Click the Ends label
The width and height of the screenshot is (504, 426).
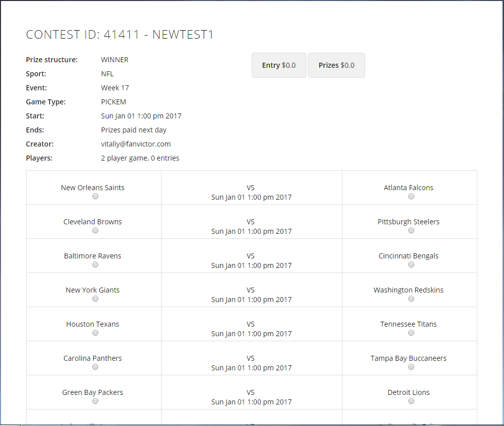pyautogui.click(x=35, y=130)
